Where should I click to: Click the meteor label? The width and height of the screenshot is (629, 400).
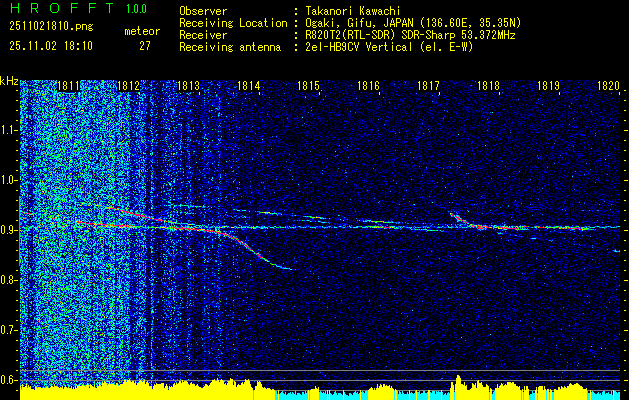pyautogui.click(x=142, y=31)
